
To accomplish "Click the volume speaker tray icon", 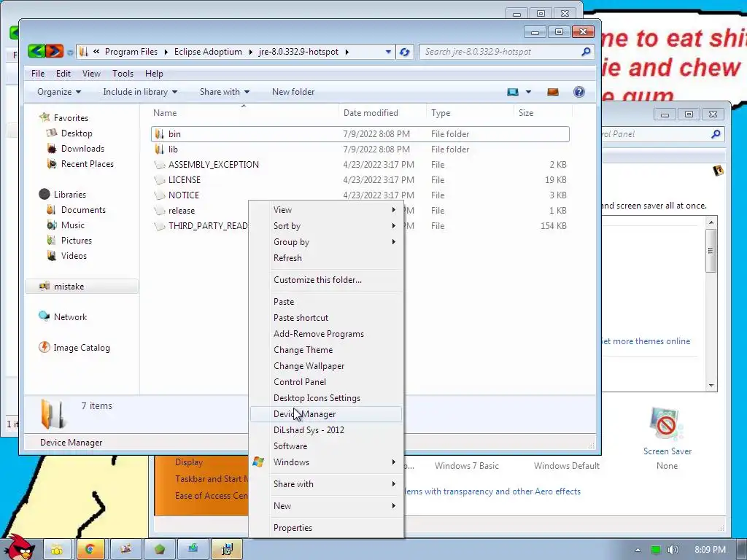I will pos(673,550).
